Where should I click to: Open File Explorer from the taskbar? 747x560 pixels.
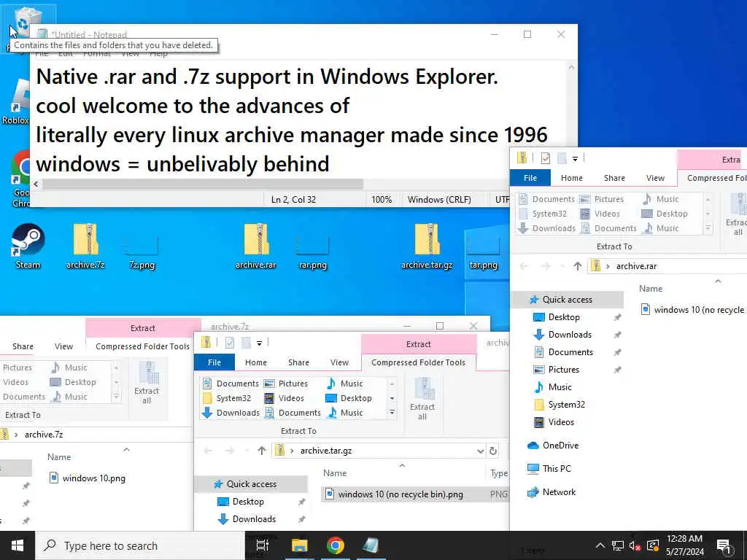299,545
